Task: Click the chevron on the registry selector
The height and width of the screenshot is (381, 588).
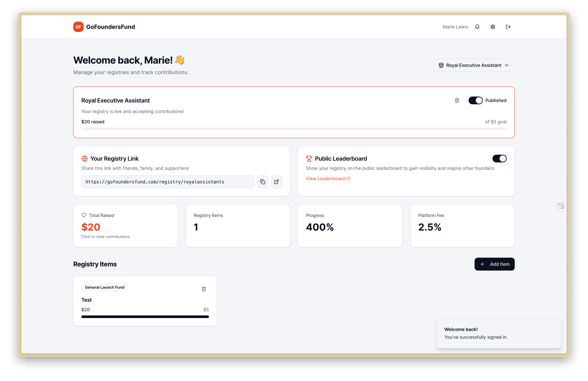Action: (x=507, y=65)
